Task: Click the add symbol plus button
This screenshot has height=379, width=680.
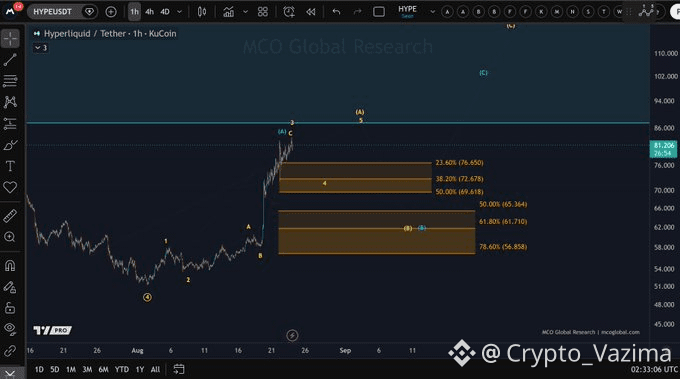Action: click(111, 12)
